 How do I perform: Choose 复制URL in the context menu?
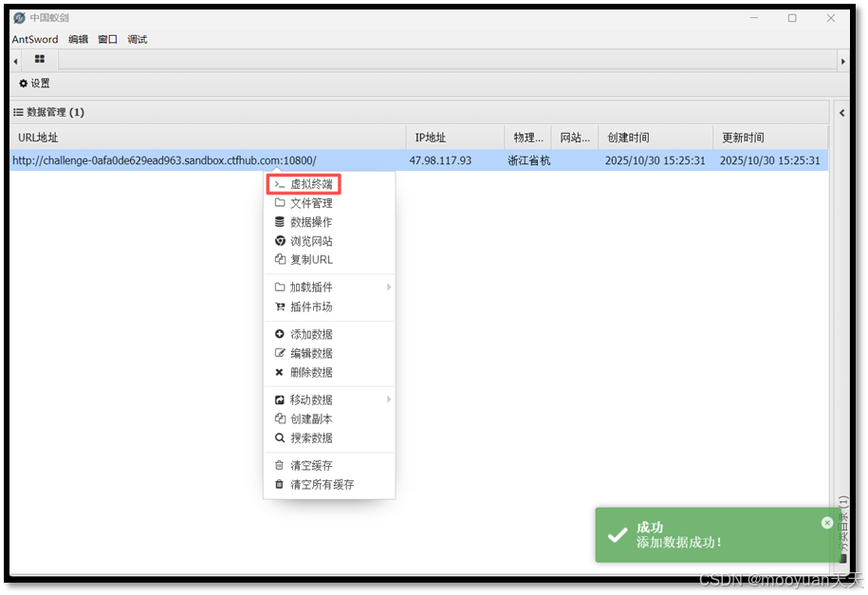[311, 259]
